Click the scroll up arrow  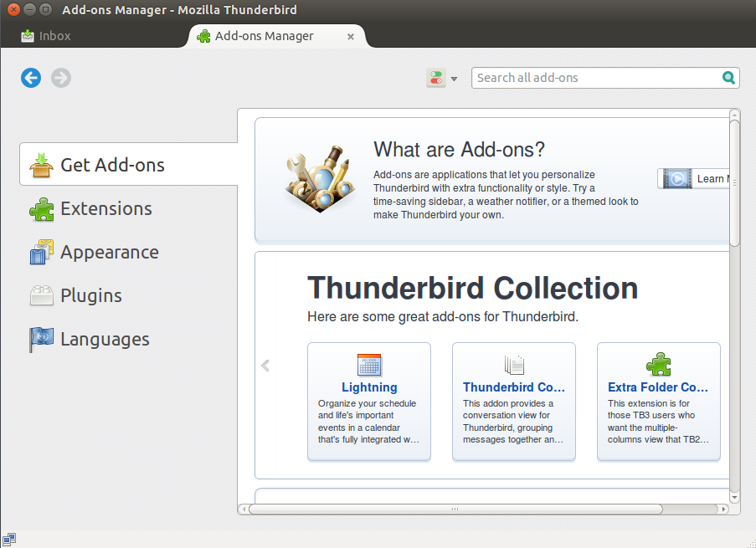tap(734, 115)
